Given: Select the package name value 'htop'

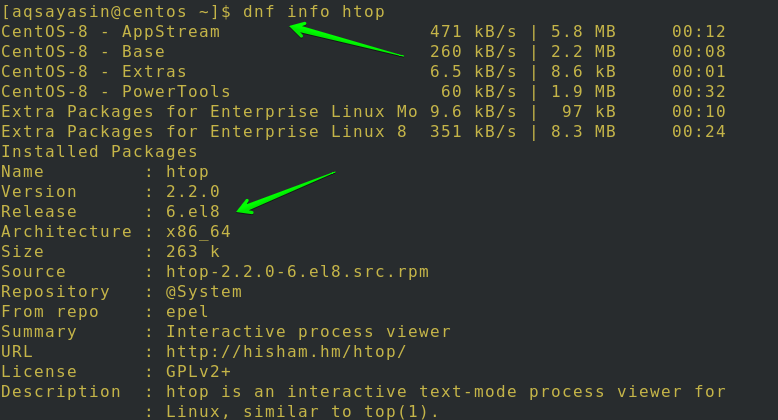Looking at the screenshot, I should 187,172.
